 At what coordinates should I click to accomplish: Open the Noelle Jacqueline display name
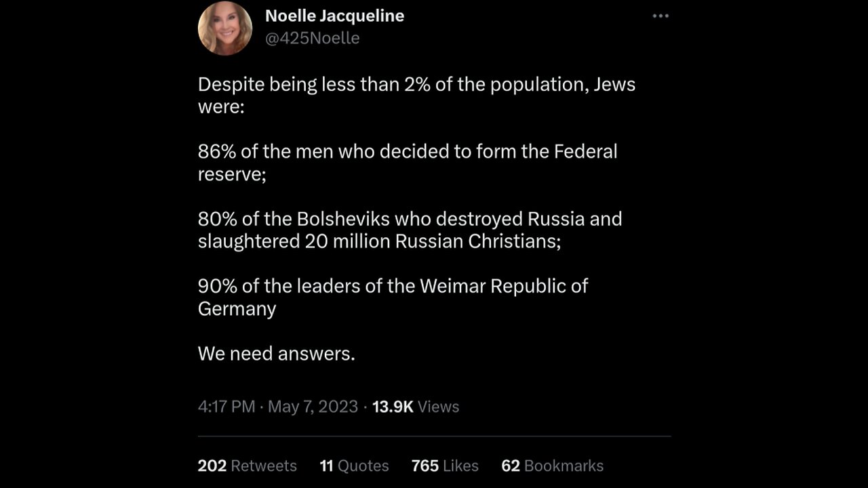coord(334,16)
